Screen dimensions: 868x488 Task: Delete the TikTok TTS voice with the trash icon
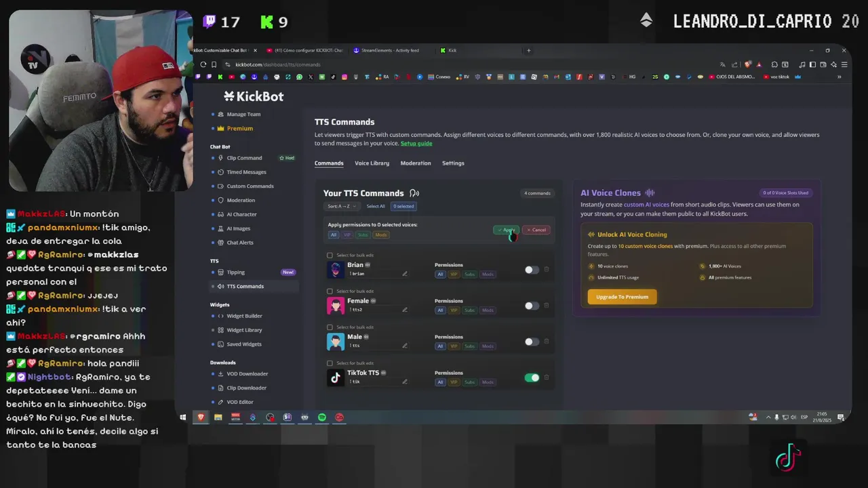click(x=547, y=377)
